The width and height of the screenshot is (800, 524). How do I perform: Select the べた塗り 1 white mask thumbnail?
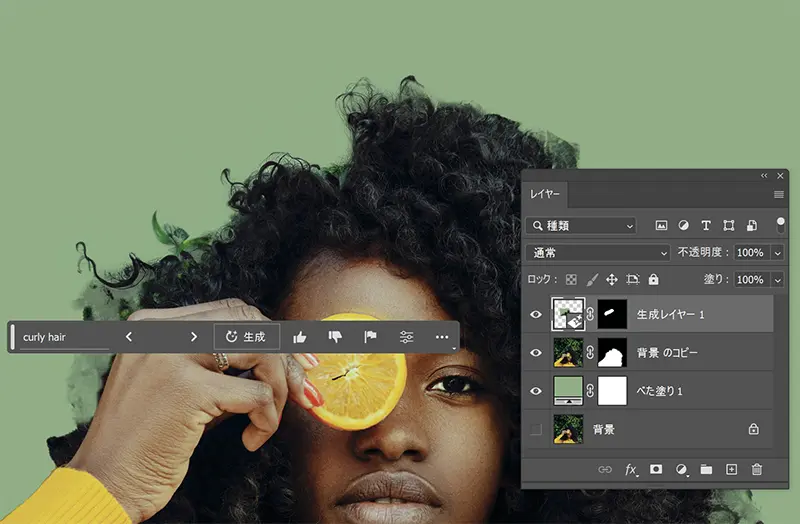(x=612, y=391)
